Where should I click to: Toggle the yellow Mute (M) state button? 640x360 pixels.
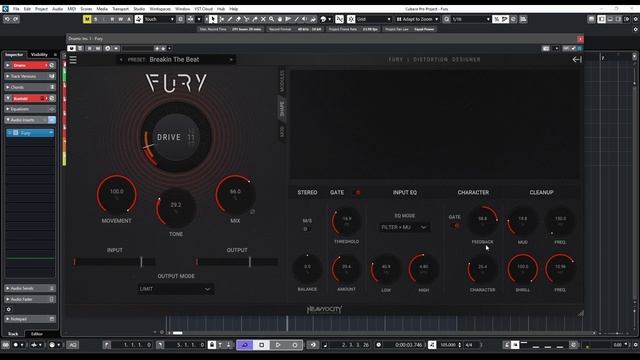(x=87, y=19)
